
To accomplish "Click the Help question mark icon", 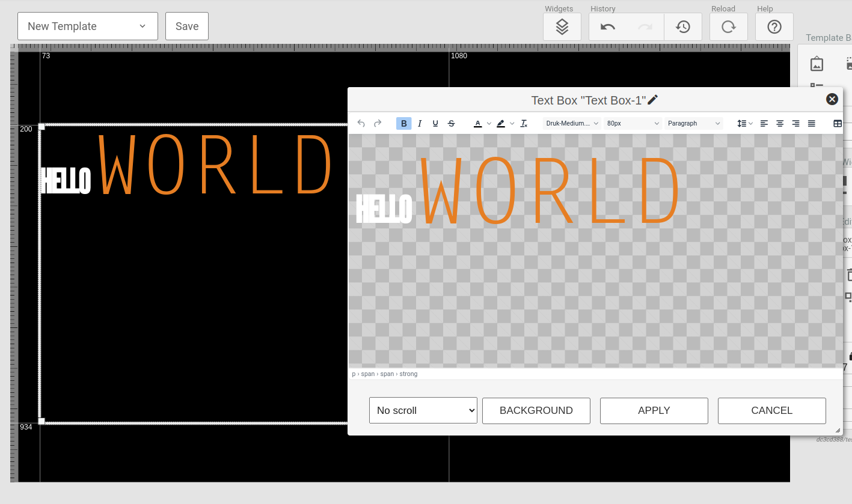I will tap(774, 26).
